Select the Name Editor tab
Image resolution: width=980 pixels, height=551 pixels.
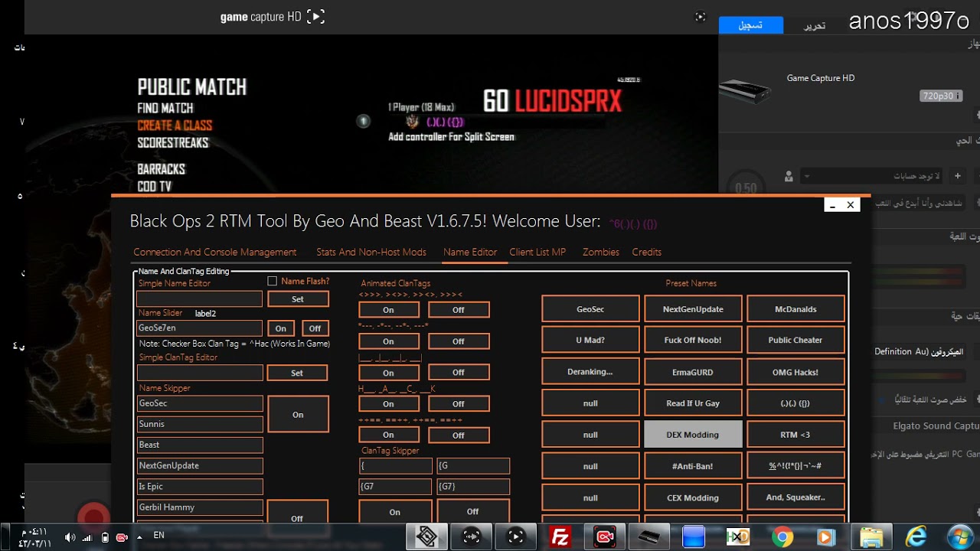tap(470, 252)
